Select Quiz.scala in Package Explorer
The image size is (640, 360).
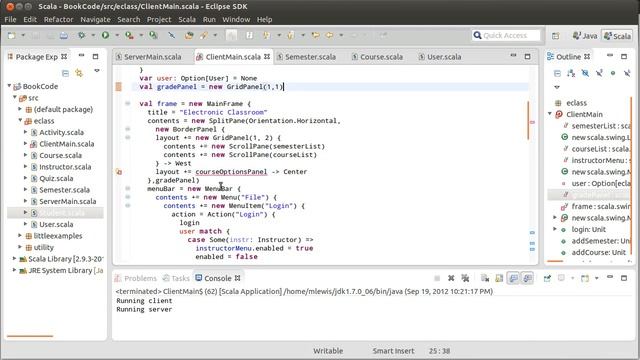click(56, 178)
